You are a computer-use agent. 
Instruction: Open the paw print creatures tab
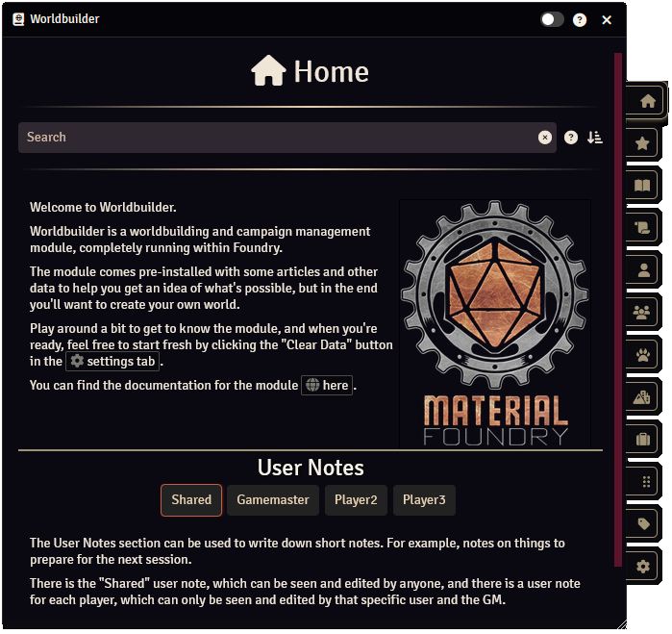tap(642, 355)
